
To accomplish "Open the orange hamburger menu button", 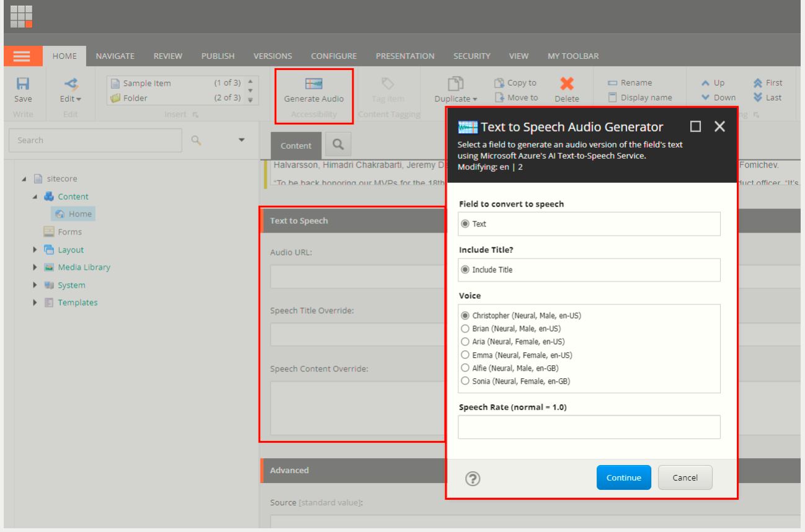I will (22, 56).
